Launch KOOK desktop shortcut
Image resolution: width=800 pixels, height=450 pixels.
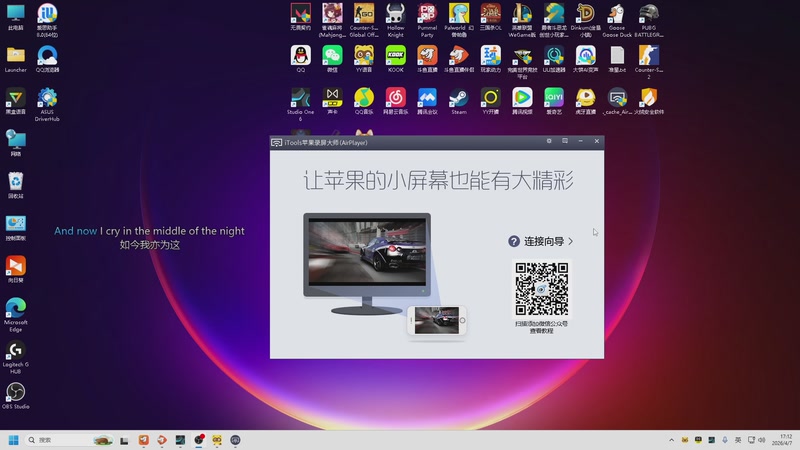click(395, 59)
